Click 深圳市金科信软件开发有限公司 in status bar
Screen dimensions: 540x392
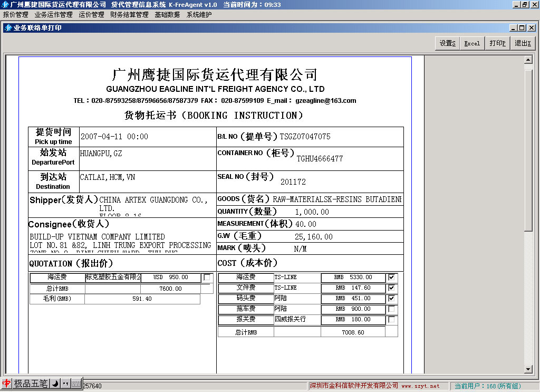tap(354, 386)
